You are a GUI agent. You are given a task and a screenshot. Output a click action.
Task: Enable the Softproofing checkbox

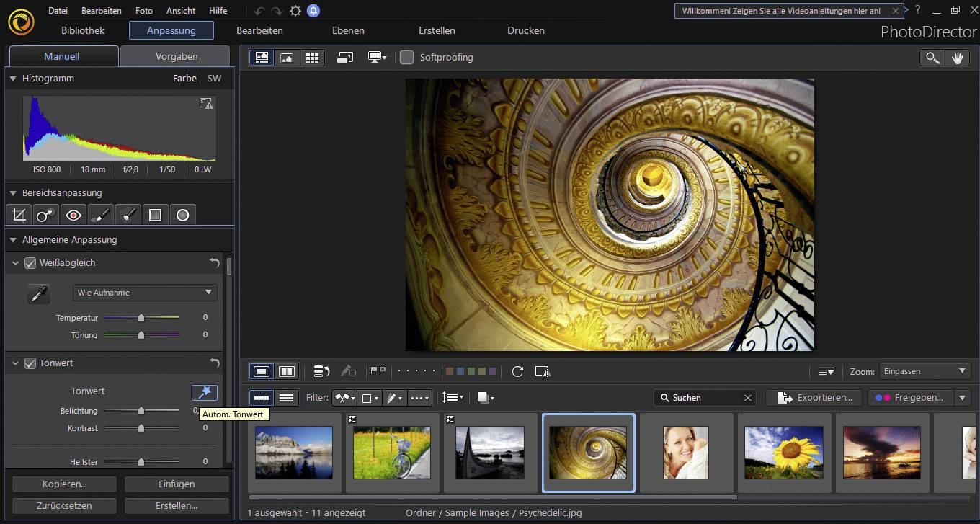[408, 57]
